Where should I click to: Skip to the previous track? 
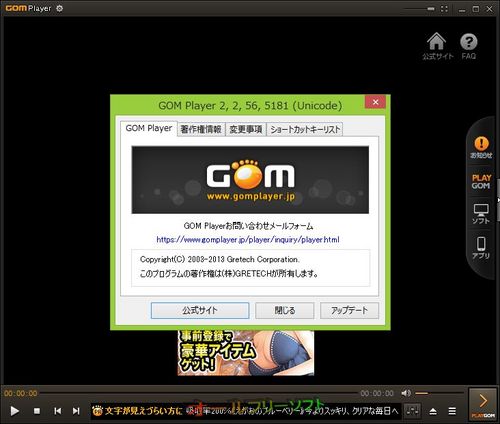(57, 411)
